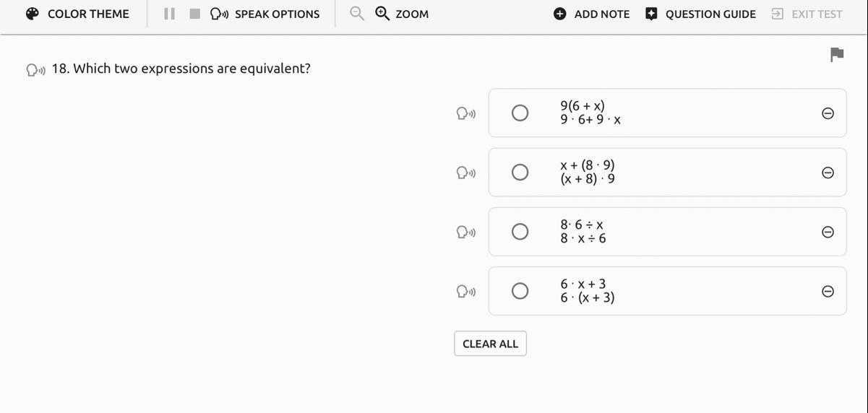Select the 9(6 + x) answer choice
Screen dimensions: 868x413
coord(520,113)
